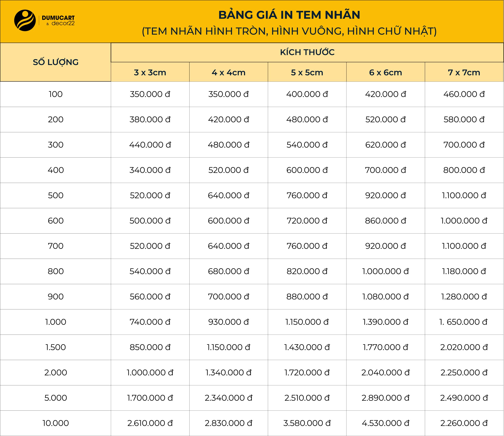
Task: Click the quantity 400 row label
Action: (x=56, y=170)
